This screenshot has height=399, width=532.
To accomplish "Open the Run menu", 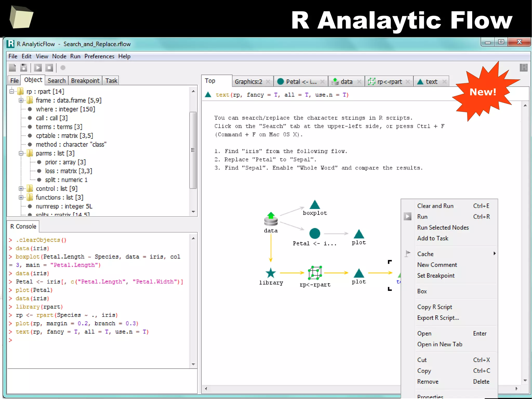I will coord(75,56).
